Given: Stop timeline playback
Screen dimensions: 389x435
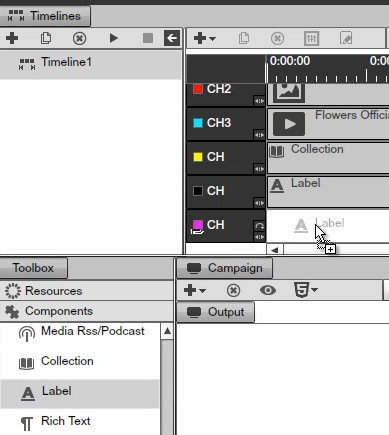Looking at the screenshot, I should click(x=148, y=38).
